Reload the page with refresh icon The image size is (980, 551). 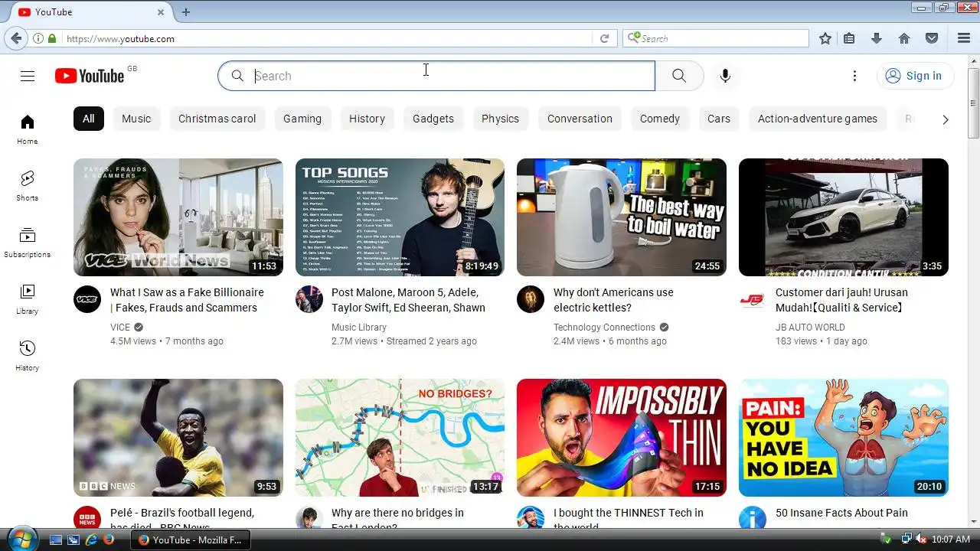(604, 38)
